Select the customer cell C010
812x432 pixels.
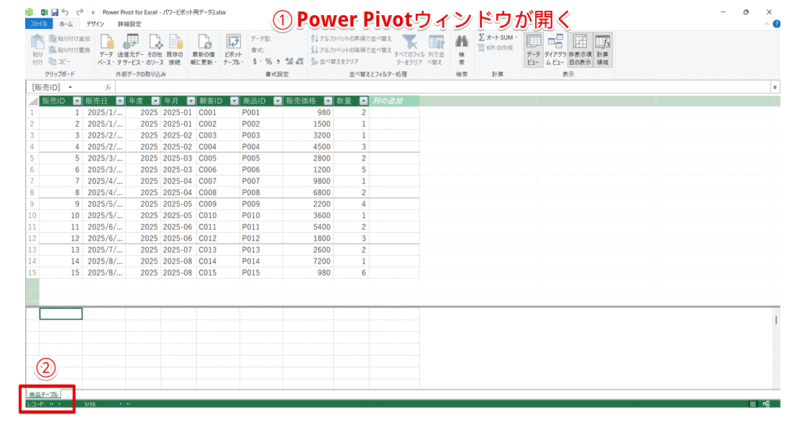pyautogui.click(x=218, y=215)
